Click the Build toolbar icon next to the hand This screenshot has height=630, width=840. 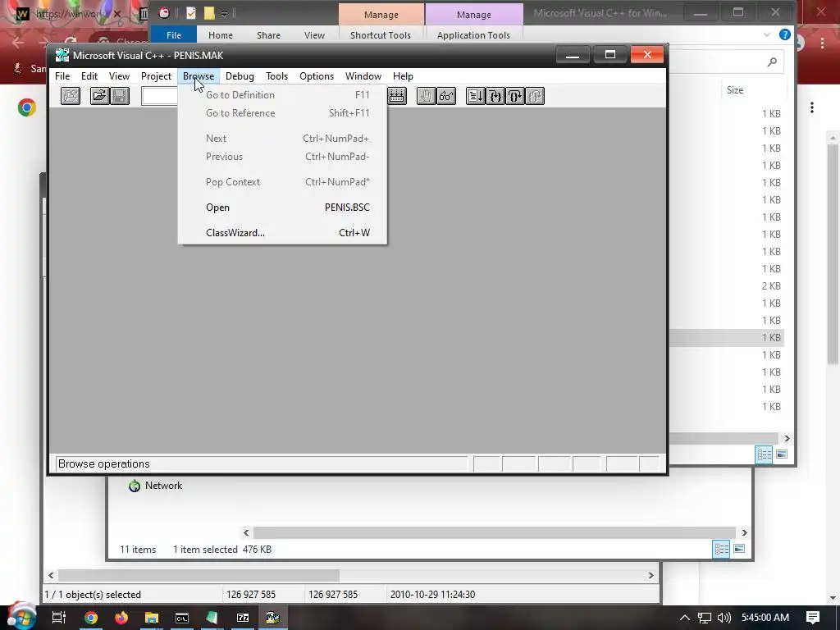coord(397,96)
